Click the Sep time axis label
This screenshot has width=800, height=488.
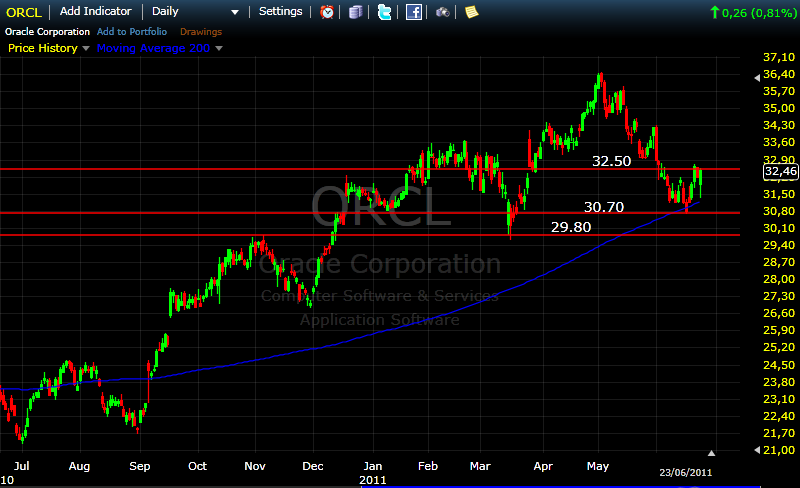tap(139, 467)
